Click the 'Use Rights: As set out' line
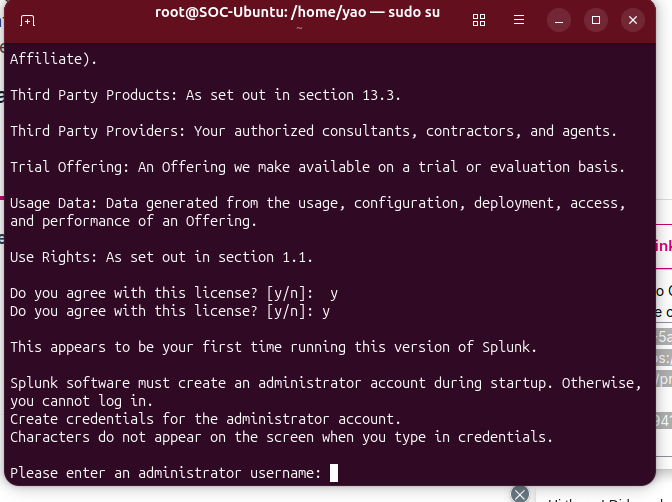 [161, 257]
